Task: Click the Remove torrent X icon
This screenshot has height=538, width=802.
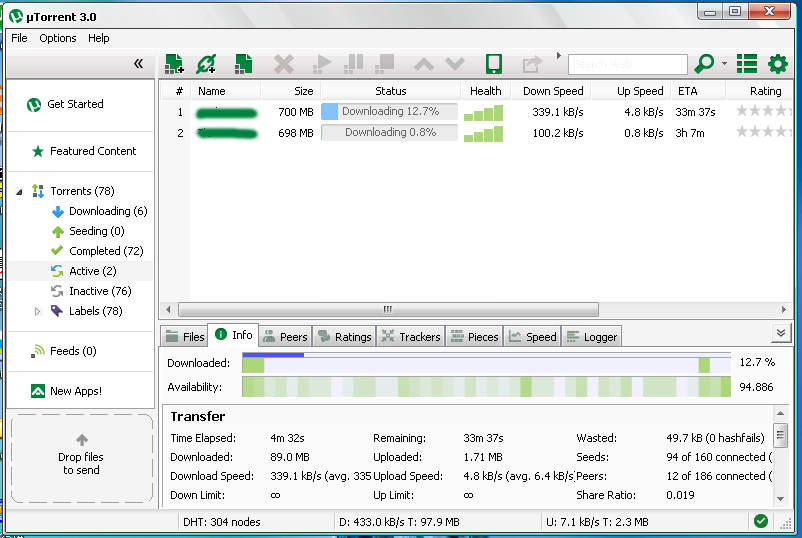Action: pos(284,64)
